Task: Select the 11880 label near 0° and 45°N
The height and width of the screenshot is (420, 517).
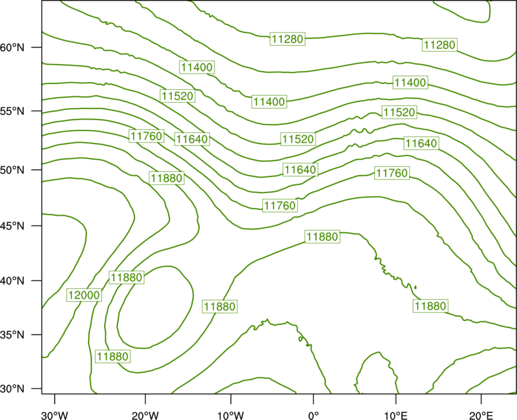Action: [x=322, y=236]
